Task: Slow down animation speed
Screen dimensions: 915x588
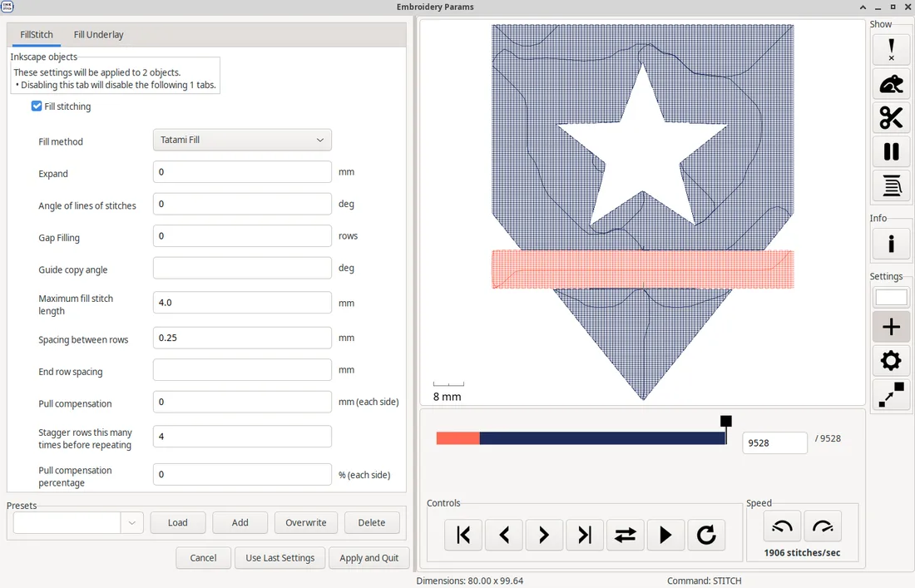Action: tap(782, 526)
